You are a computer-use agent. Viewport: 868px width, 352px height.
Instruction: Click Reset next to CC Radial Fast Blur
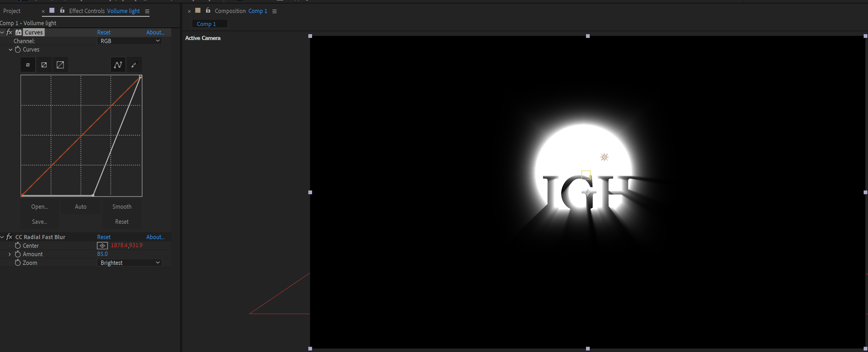(104, 237)
